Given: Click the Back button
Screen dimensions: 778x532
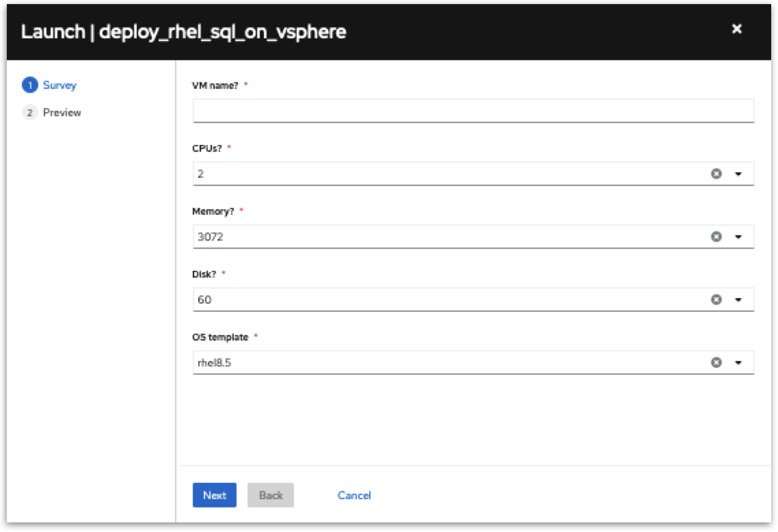Looking at the screenshot, I should click(x=271, y=495).
